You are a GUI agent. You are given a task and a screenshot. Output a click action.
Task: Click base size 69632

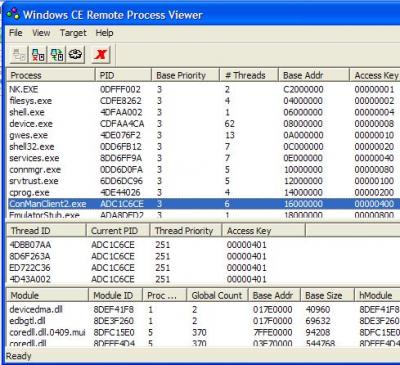tap(317, 321)
